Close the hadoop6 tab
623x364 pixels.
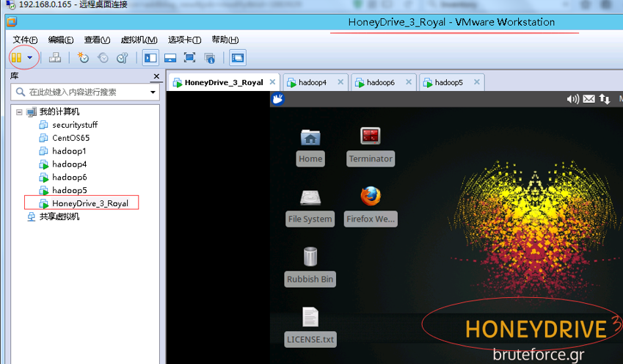[x=409, y=82]
